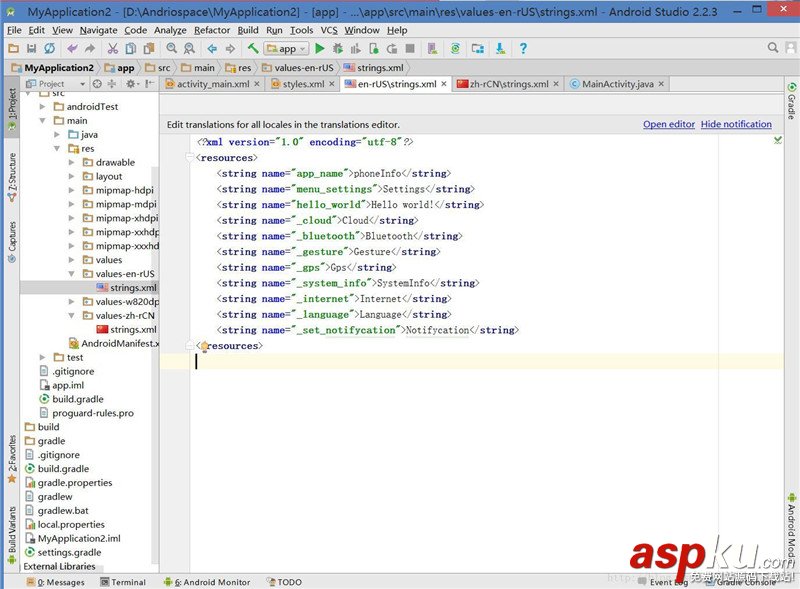Toggle the Build Variants side panel
This screenshot has width=800, height=589.
click(11, 531)
